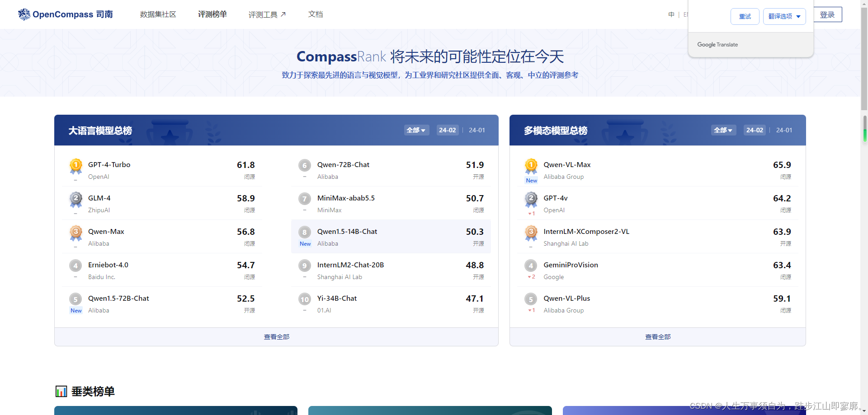The width and height of the screenshot is (868, 415).
Task: Open the Qwen-VL-Plus model entry
Action: [x=658, y=303]
